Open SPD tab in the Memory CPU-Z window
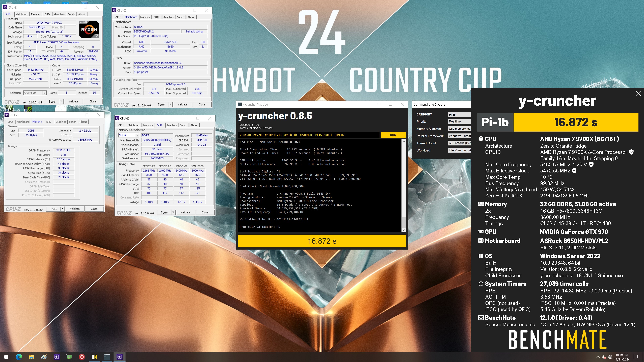 point(49,122)
